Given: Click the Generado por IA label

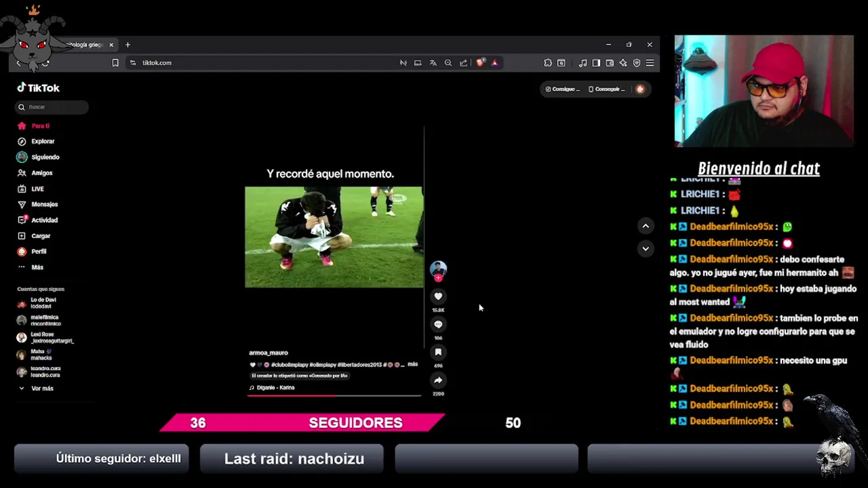Looking at the screenshot, I should click(x=299, y=375).
